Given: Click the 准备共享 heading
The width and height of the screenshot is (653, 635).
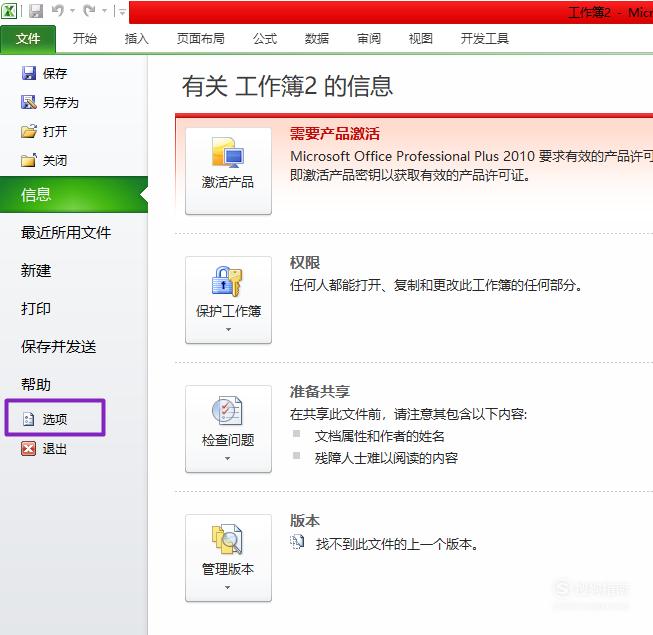Looking at the screenshot, I should point(320,392).
